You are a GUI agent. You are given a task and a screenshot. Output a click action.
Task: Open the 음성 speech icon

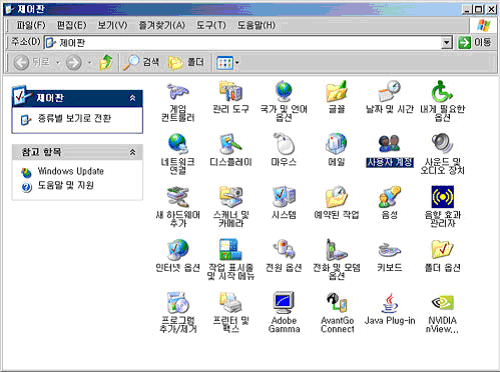point(389,197)
